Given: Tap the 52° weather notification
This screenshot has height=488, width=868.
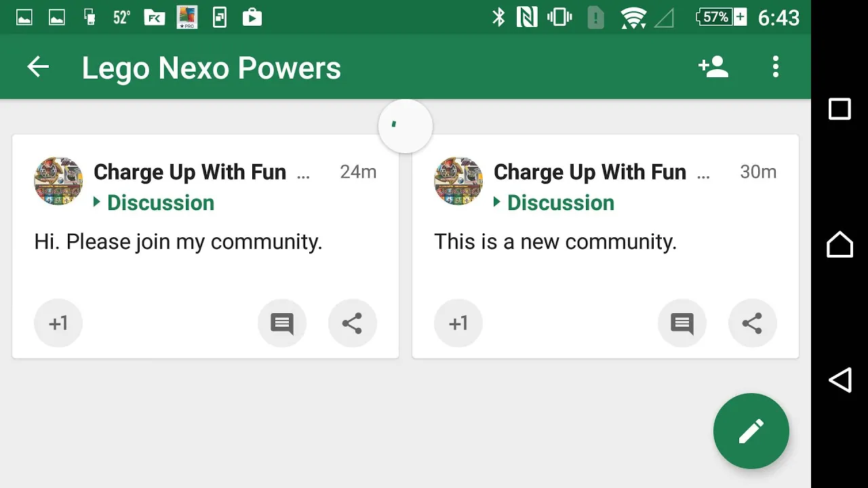Looking at the screenshot, I should 121,18.
